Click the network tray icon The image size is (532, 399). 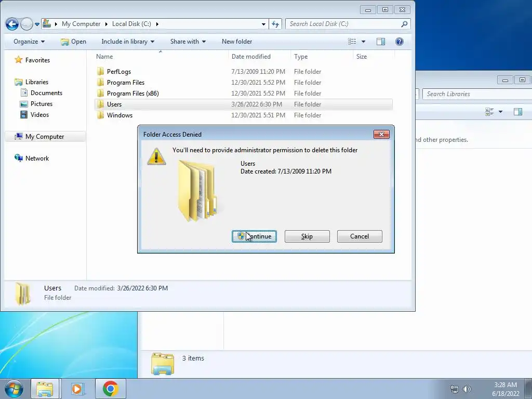click(454, 389)
